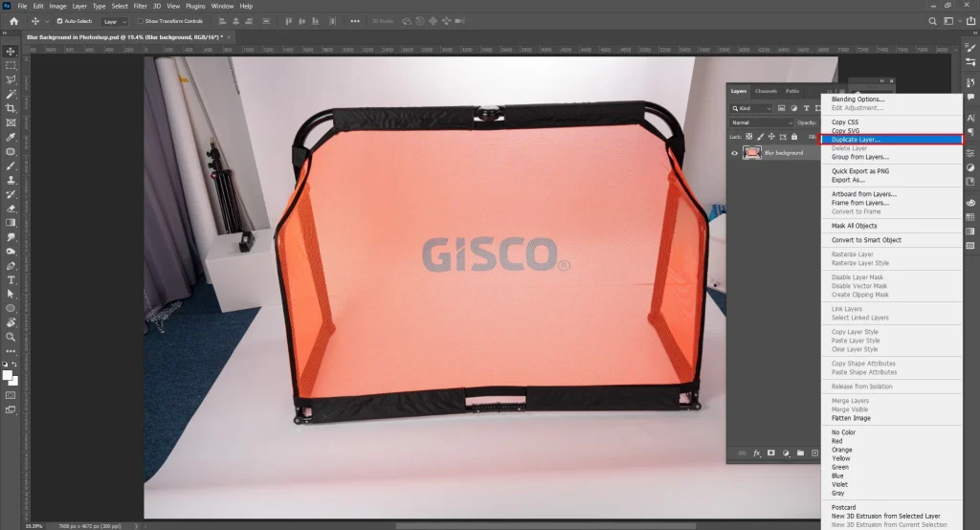Open the Filter menu
980x530 pixels.
click(x=140, y=6)
